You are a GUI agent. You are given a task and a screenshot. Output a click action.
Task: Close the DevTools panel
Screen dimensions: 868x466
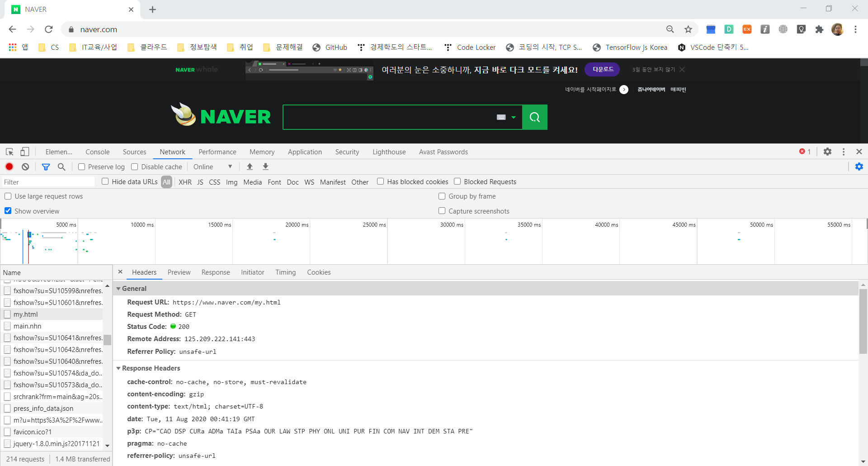859,152
